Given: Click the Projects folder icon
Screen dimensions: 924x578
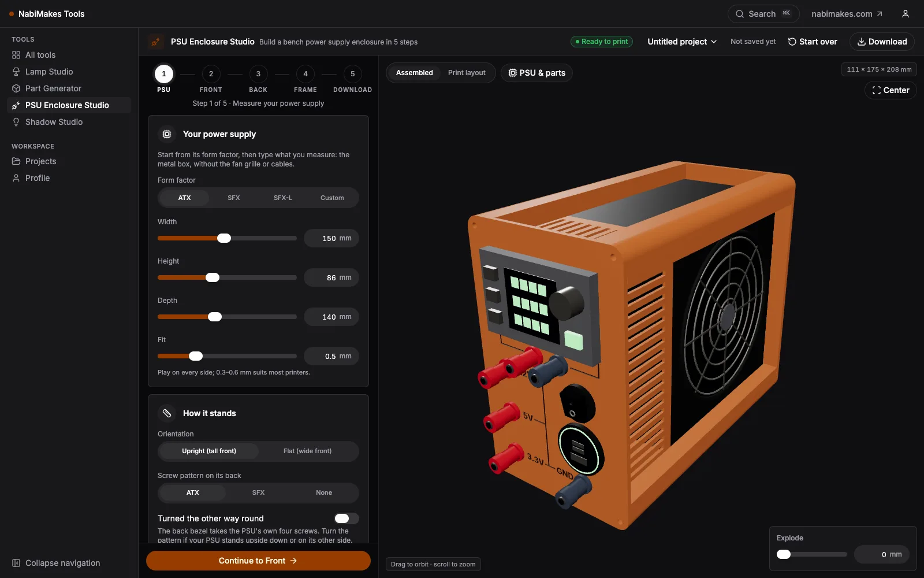Looking at the screenshot, I should 16,161.
